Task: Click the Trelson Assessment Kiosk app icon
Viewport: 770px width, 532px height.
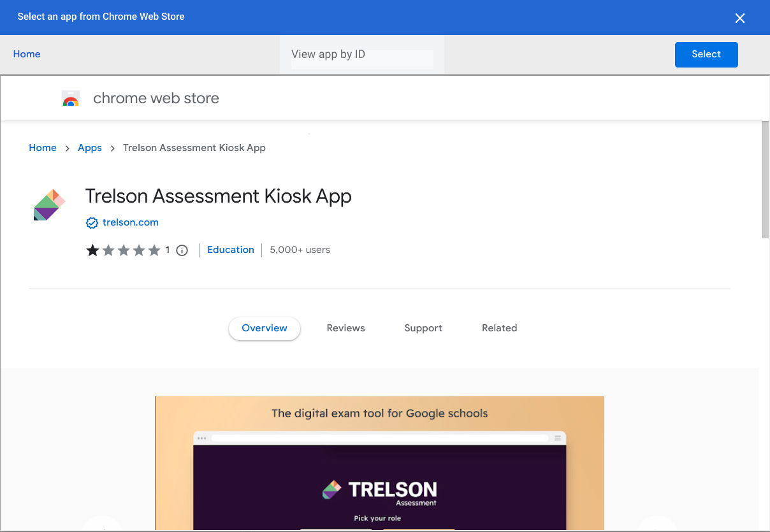Action: pos(49,204)
